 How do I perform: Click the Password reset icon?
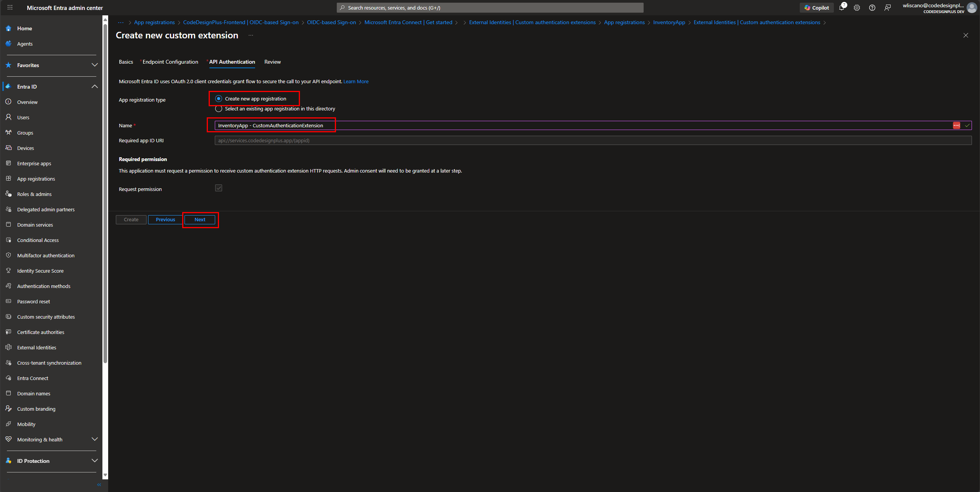[8, 301]
